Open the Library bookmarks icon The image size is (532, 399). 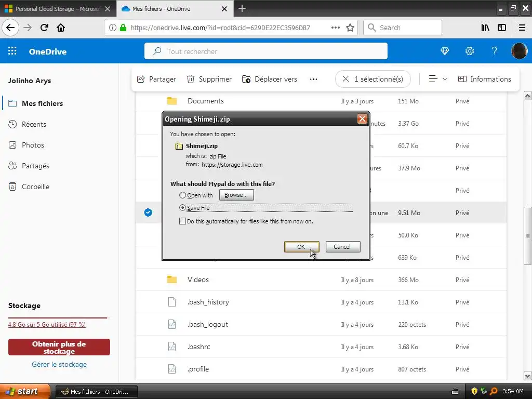(485, 28)
